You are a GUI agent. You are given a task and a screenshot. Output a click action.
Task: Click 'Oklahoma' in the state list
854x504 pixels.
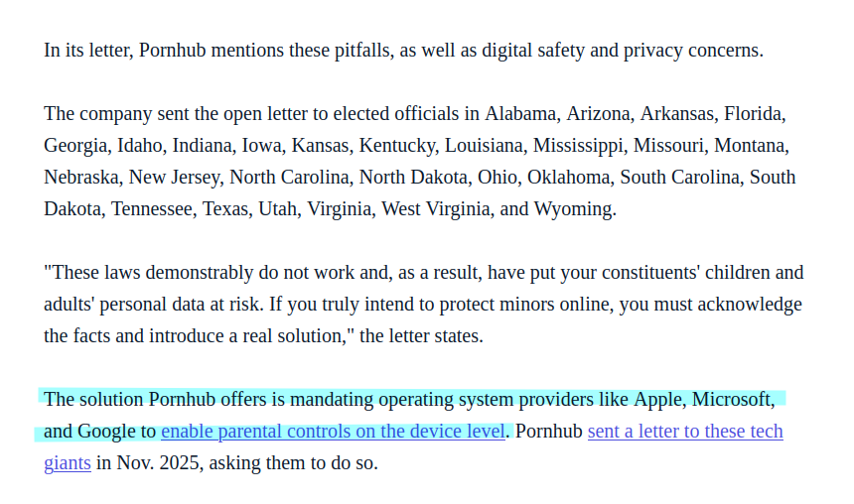coord(568,178)
